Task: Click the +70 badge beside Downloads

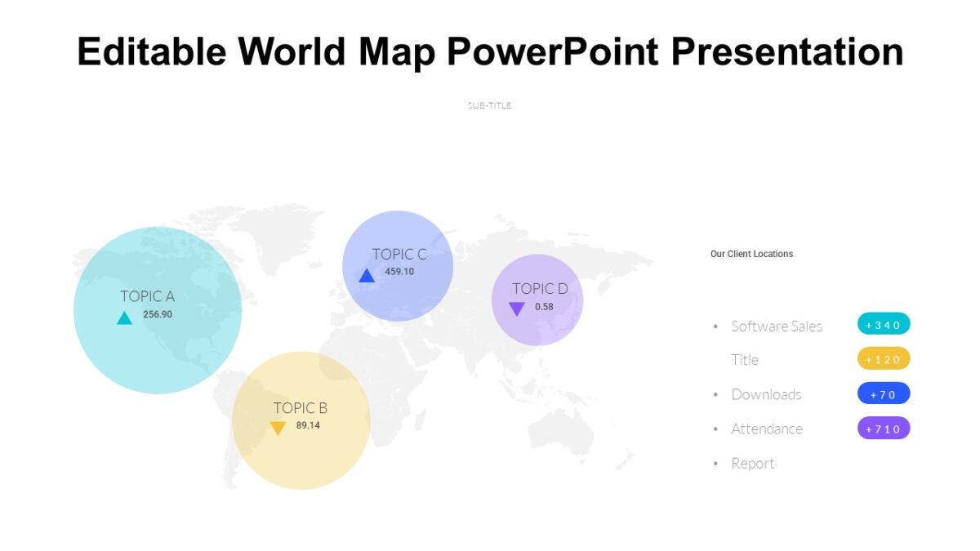Action: [883, 394]
